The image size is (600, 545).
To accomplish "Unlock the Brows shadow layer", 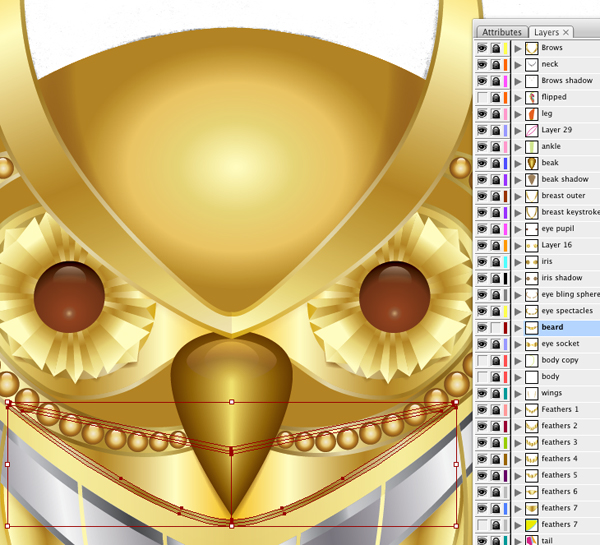I will pyautogui.click(x=496, y=81).
